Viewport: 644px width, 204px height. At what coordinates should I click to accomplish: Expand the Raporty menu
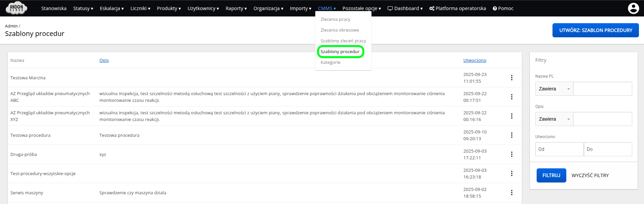(236, 8)
